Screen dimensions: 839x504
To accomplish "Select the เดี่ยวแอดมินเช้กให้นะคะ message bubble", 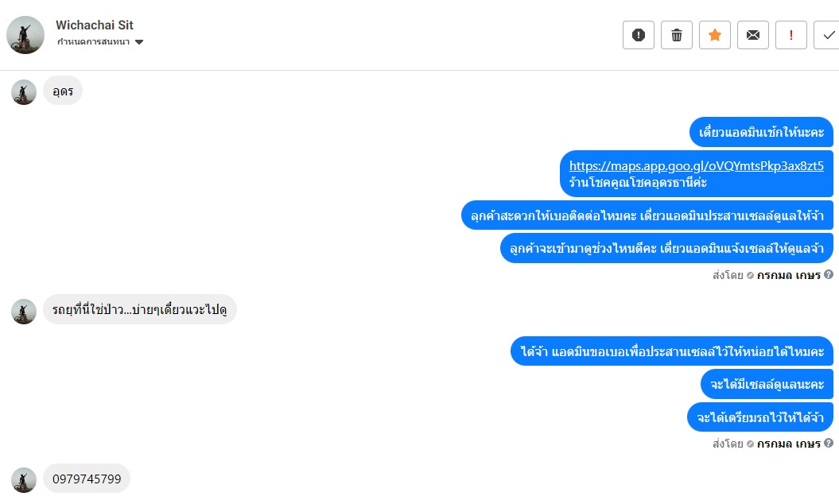I will [761, 131].
